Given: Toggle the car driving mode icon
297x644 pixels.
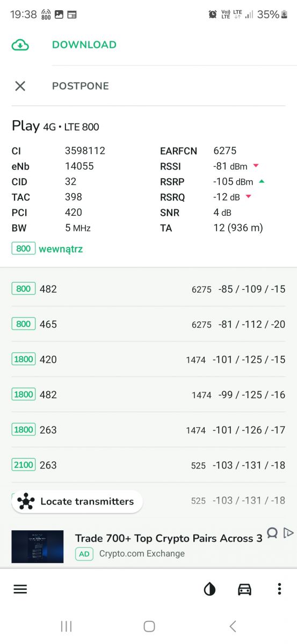Looking at the screenshot, I should pos(244,589).
